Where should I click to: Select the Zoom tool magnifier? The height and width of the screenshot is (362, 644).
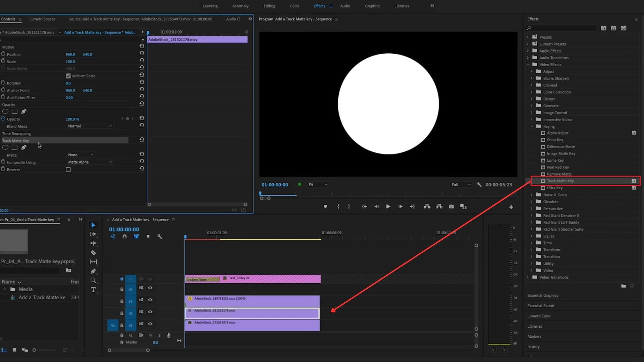[94, 281]
